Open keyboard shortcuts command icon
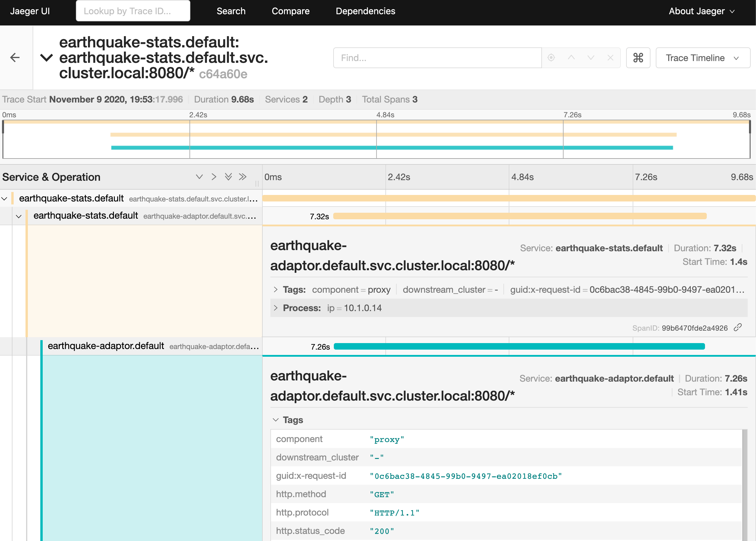The width and height of the screenshot is (756, 541). [x=638, y=58]
